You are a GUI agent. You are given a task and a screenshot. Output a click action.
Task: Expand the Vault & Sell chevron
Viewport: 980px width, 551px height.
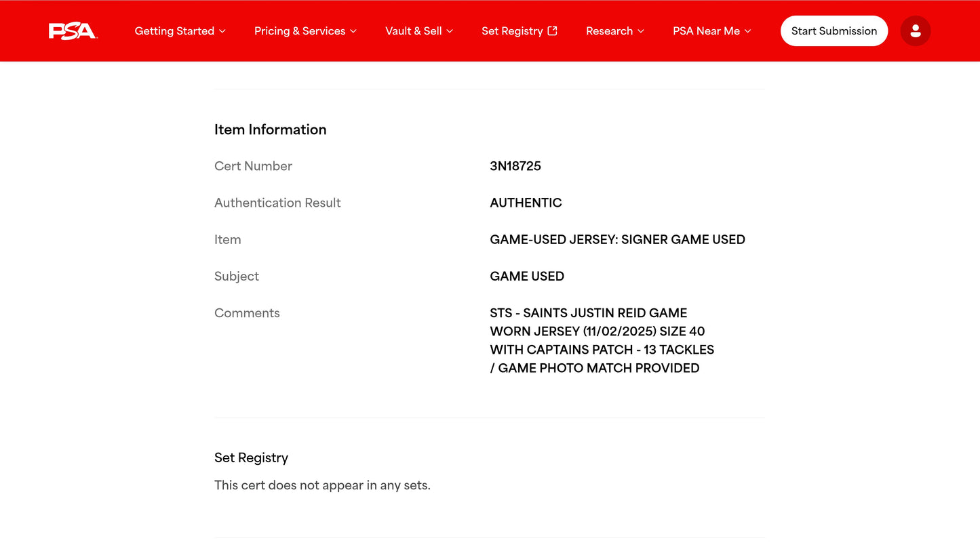point(450,31)
